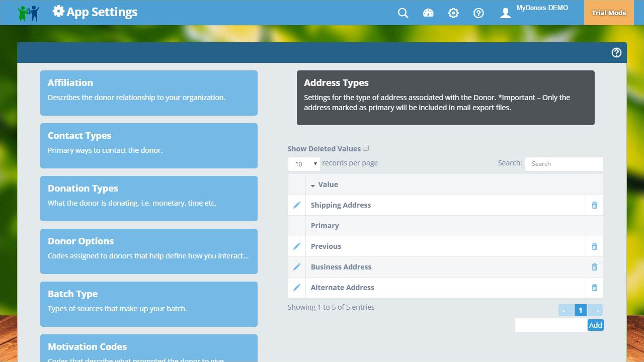Go to previous page arrow
Image resolution: width=644 pixels, height=362 pixels.
pyautogui.click(x=566, y=310)
